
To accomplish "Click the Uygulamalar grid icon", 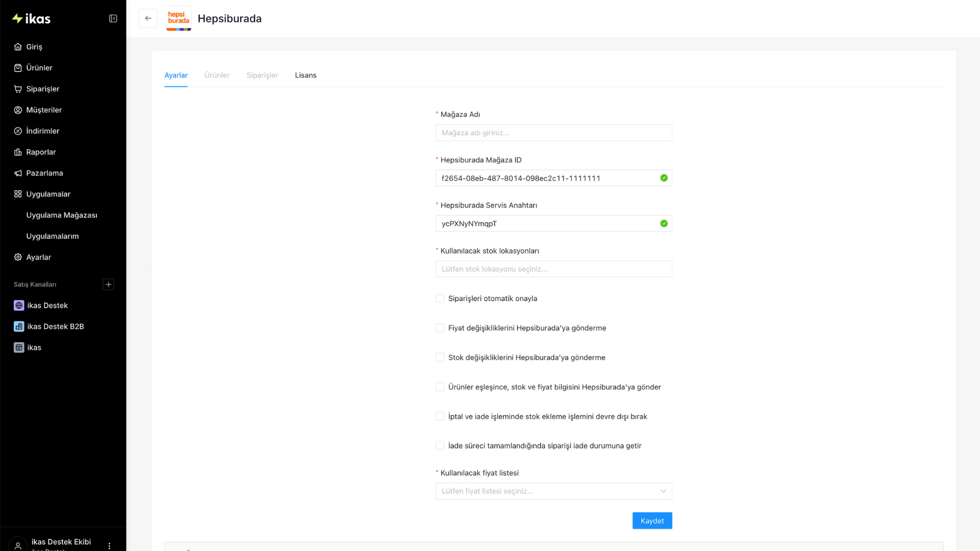I will (18, 194).
